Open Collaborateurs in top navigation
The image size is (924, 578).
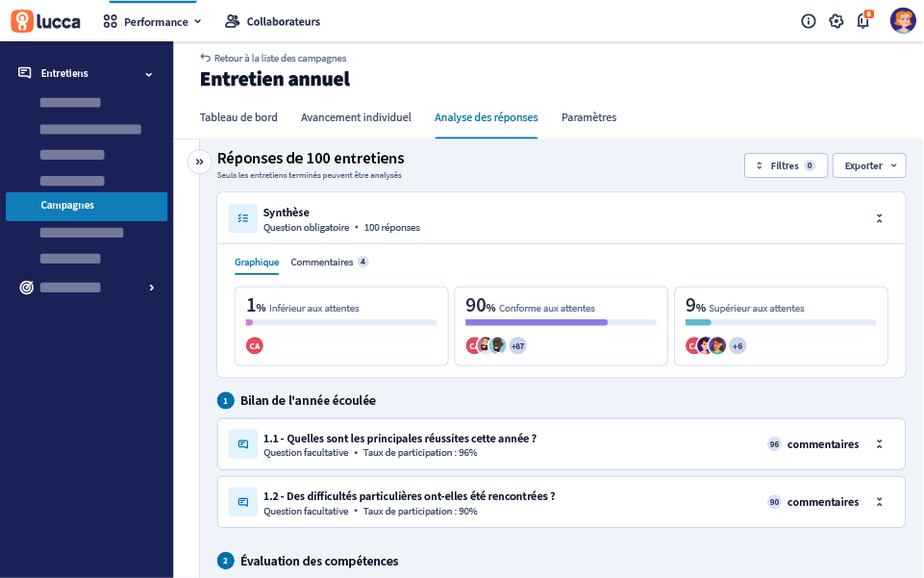(273, 22)
